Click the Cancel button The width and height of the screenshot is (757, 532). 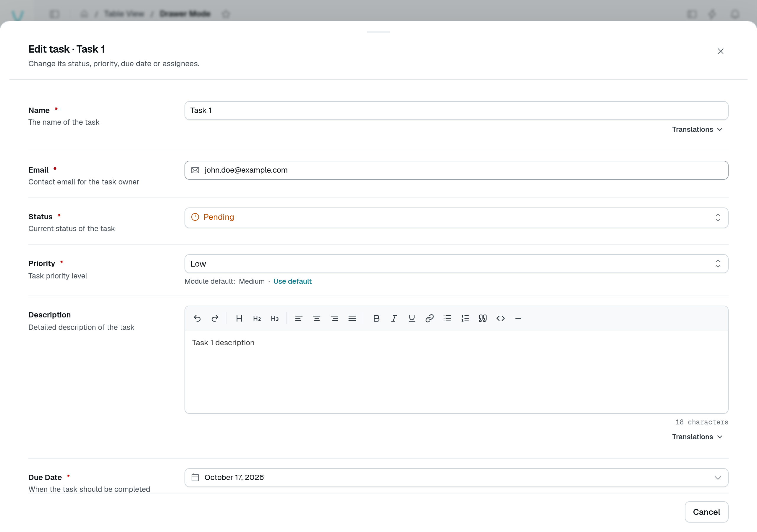coord(706,512)
